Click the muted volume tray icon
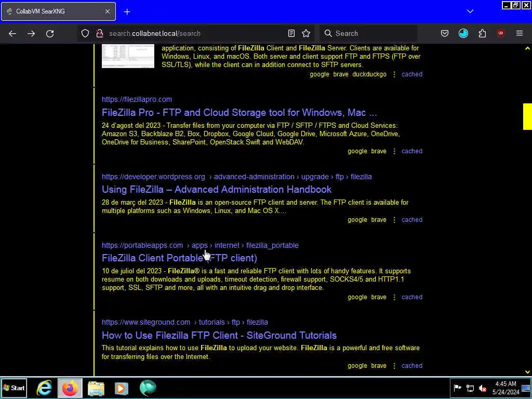Viewport: 532px width, 399px height. [x=483, y=388]
